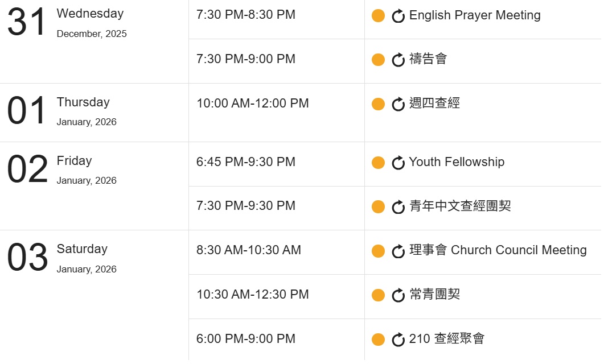Open the 常青團契 event
The image size is (604, 364).
pyautogui.click(x=434, y=295)
